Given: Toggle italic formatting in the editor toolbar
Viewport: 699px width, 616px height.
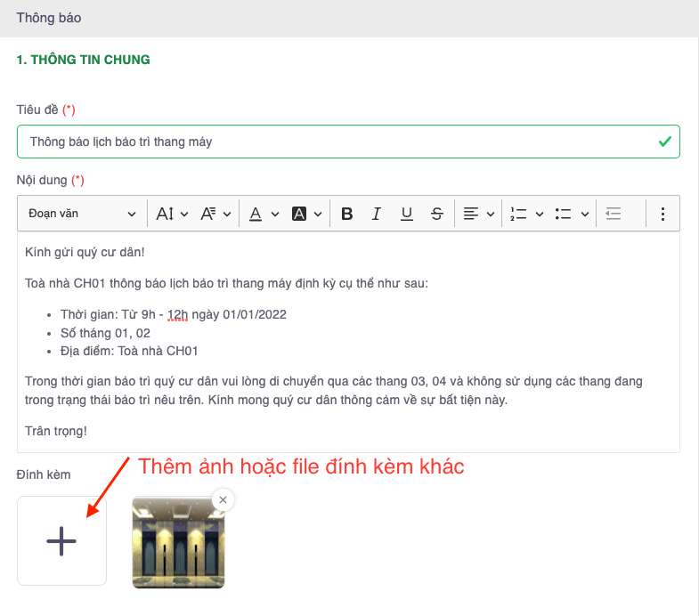Looking at the screenshot, I should click(x=377, y=214).
